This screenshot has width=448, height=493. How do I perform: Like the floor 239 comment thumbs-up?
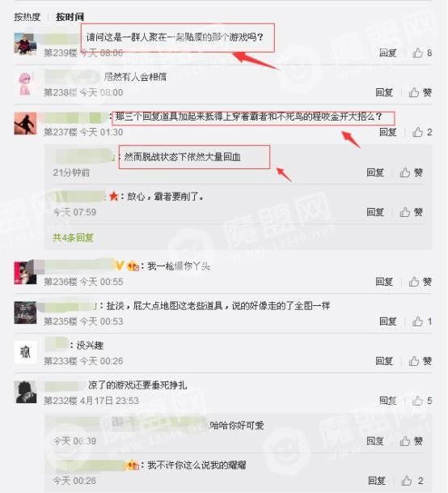click(x=422, y=53)
